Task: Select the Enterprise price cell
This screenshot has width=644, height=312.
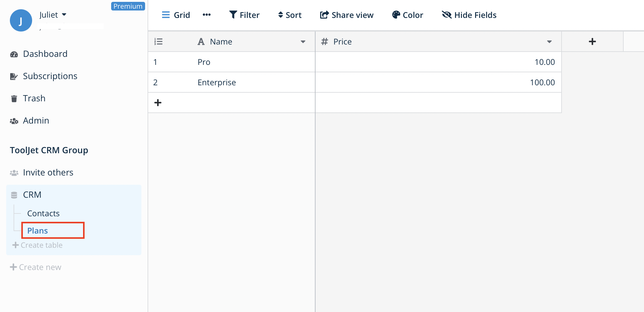Action: tap(438, 82)
